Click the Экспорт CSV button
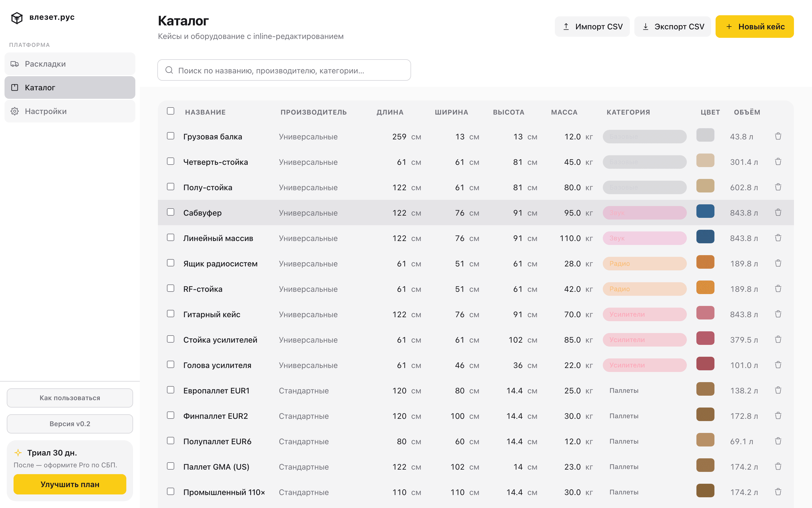Image resolution: width=812 pixels, height=508 pixels. (672, 27)
